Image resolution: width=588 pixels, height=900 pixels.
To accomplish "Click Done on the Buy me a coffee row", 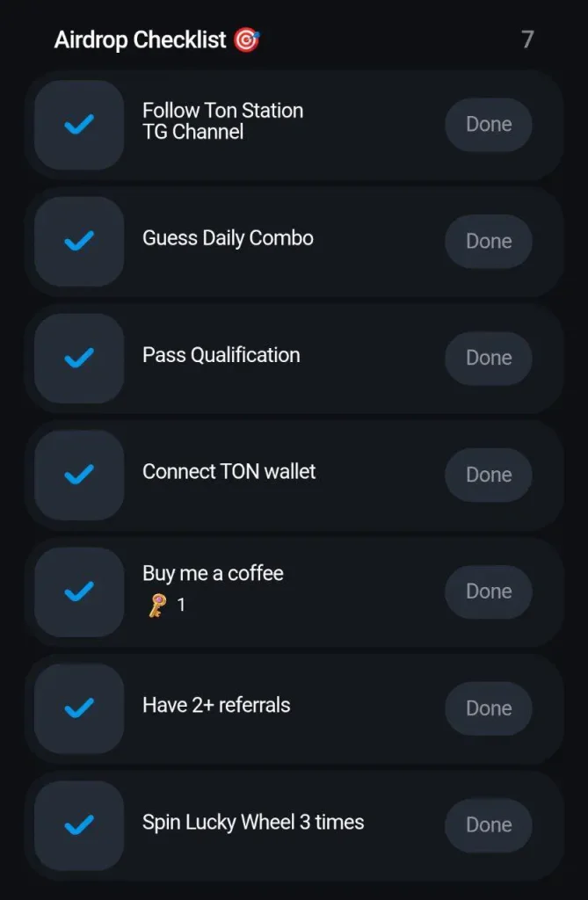I will tap(489, 592).
